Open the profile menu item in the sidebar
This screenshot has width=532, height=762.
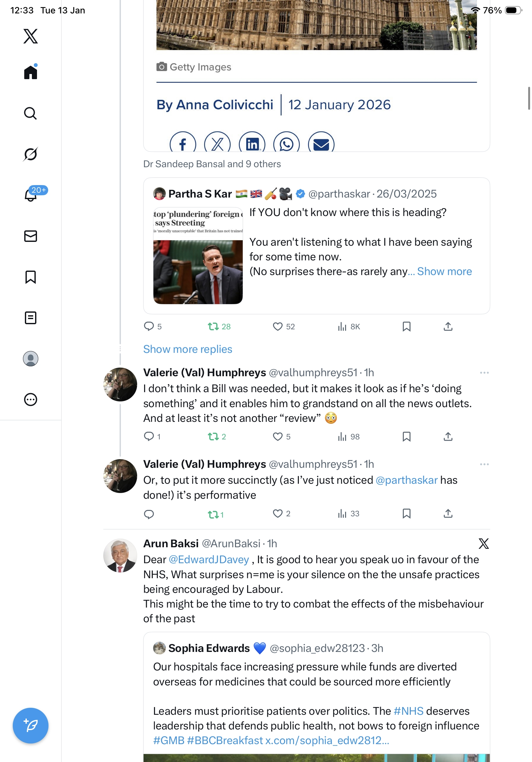(x=31, y=358)
